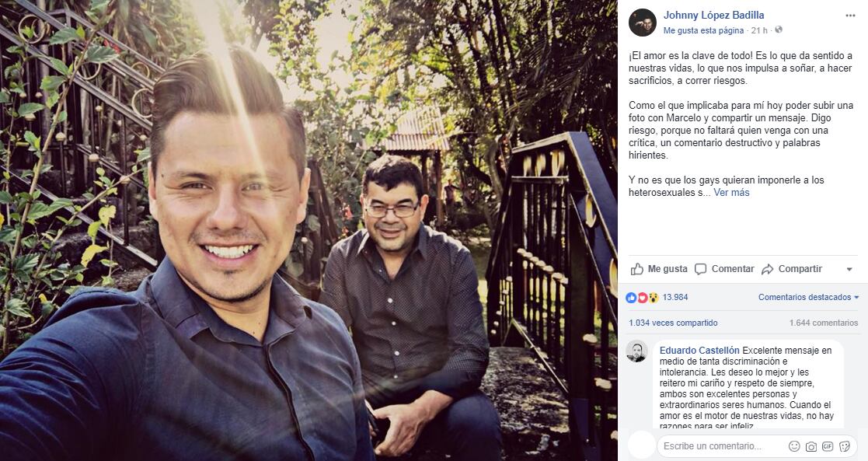Open the 1.644 comentarios count link
This screenshot has height=461, width=868.
pos(823,323)
